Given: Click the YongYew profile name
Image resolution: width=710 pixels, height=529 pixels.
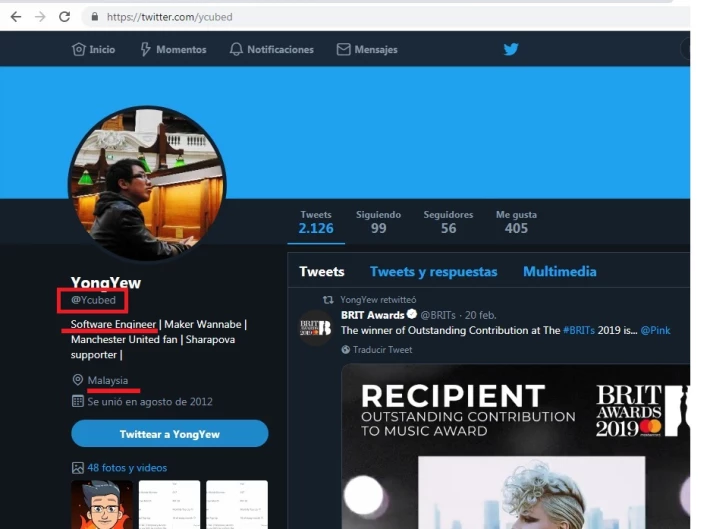Looking at the screenshot, I should [106, 283].
